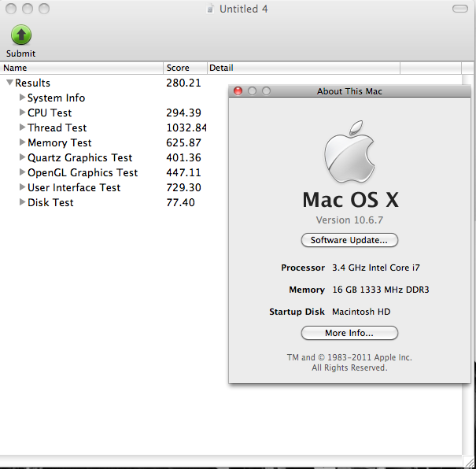The height and width of the screenshot is (469, 476).
Task: Expand the User Interface Test row
Action: (22, 187)
